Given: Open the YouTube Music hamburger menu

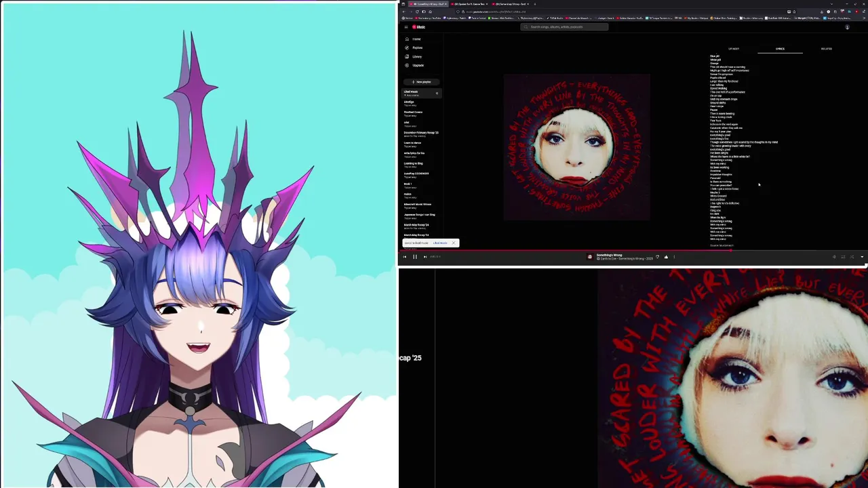Looking at the screenshot, I should coord(406,27).
